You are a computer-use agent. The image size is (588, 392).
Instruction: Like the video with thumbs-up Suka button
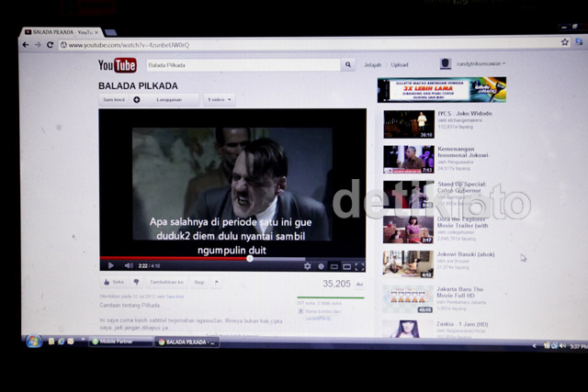click(x=113, y=282)
